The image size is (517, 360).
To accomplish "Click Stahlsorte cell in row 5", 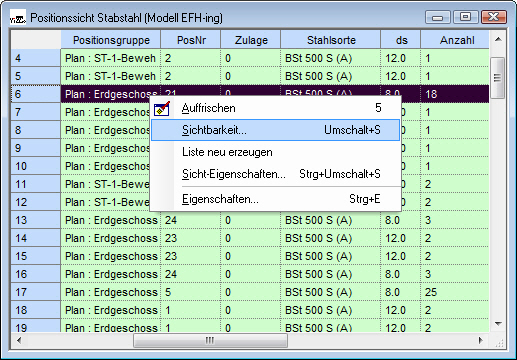I will click(331, 76).
